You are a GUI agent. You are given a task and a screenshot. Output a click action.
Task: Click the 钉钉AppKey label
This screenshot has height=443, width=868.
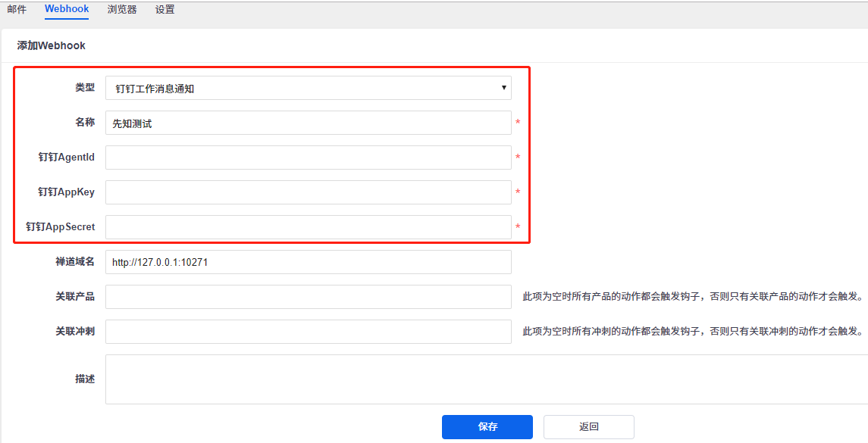[x=67, y=192]
